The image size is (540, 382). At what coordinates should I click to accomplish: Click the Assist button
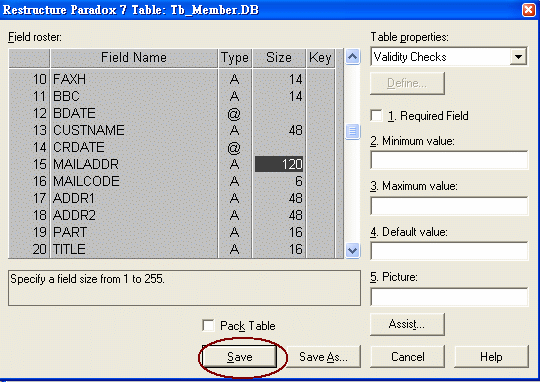point(407,324)
